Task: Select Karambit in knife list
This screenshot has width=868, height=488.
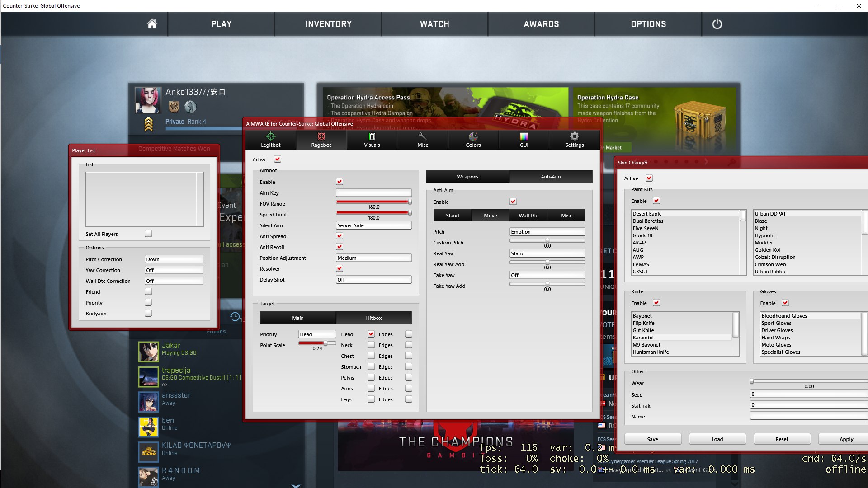Action: 681,338
